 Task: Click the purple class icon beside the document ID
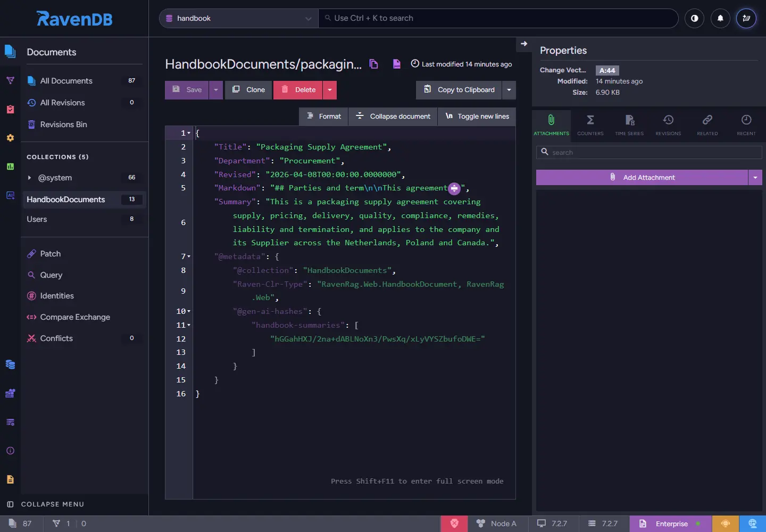pos(397,64)
